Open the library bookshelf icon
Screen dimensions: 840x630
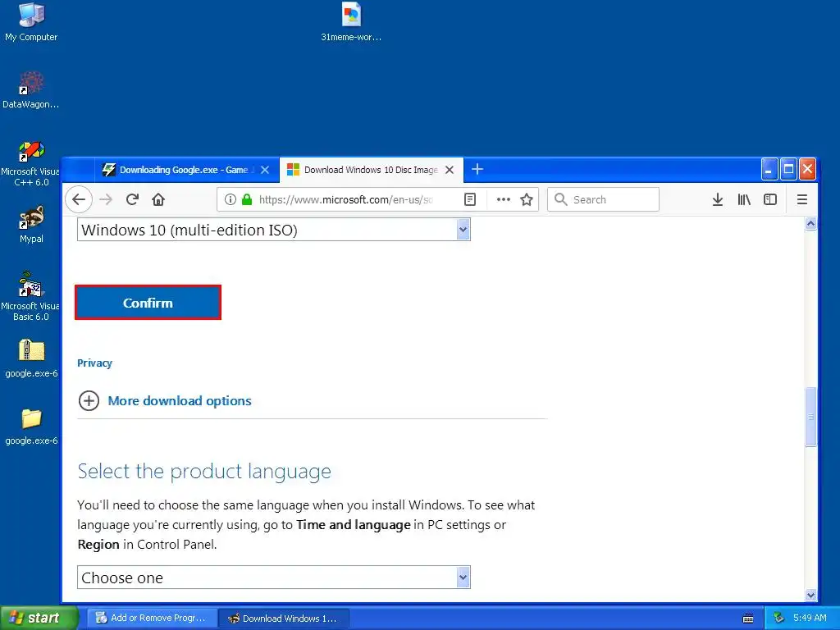(743, 199)
